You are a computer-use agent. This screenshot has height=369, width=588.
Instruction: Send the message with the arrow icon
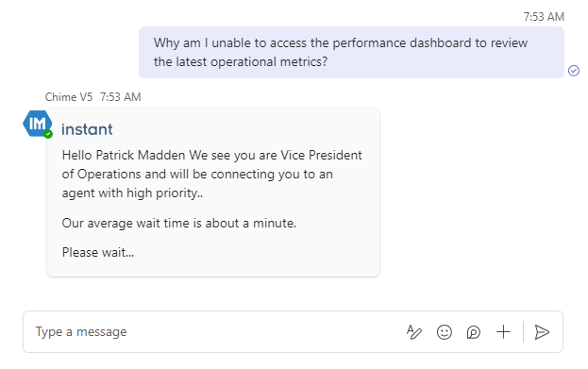[x=542, y=332]
